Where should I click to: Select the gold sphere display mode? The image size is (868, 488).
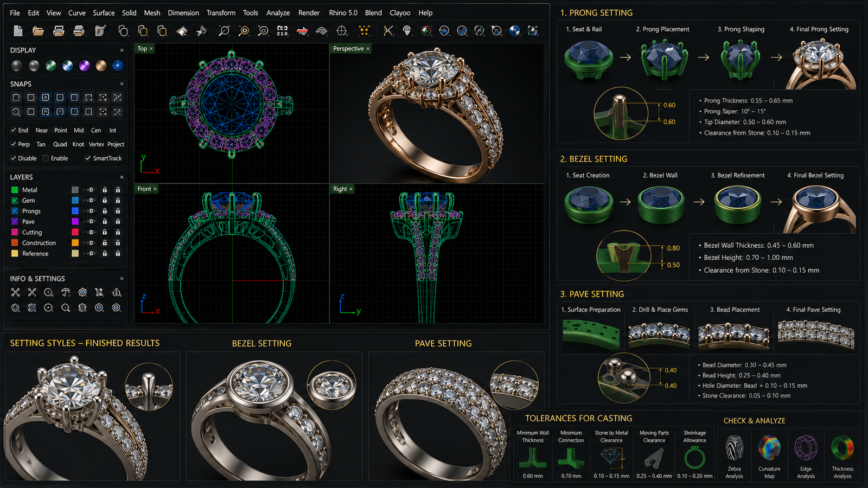tap(101, 66)
